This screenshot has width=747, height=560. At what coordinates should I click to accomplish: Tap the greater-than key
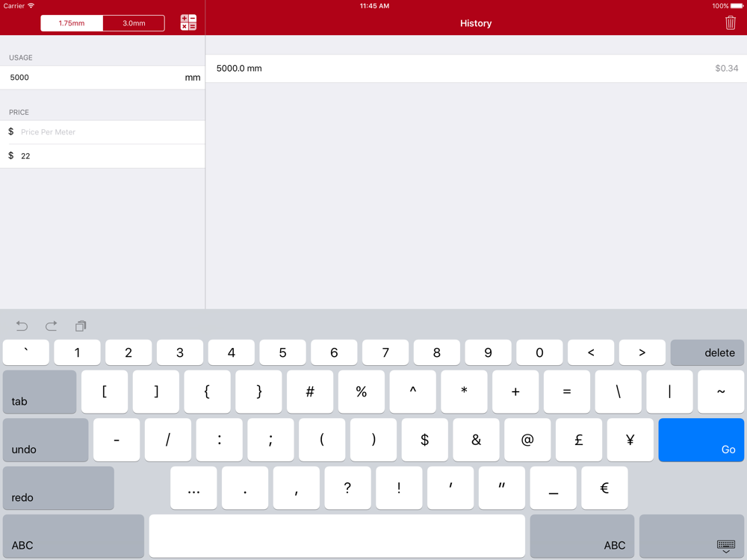coord(642,352)
